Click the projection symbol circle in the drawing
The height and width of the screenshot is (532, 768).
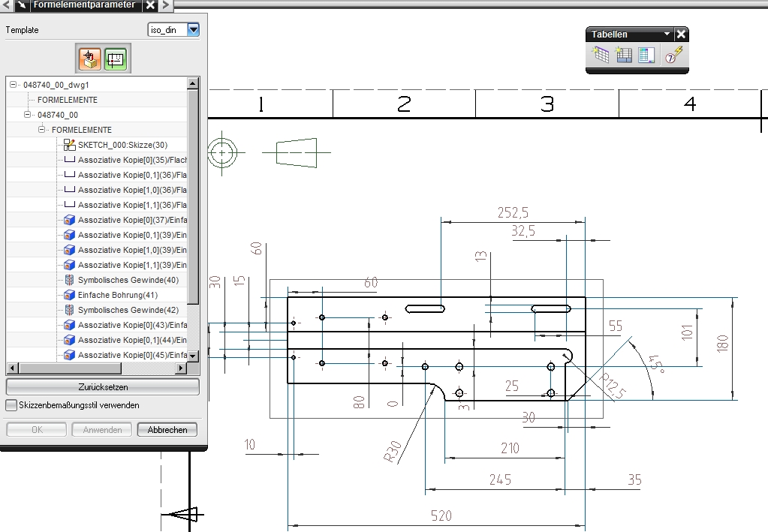point(222,153)
